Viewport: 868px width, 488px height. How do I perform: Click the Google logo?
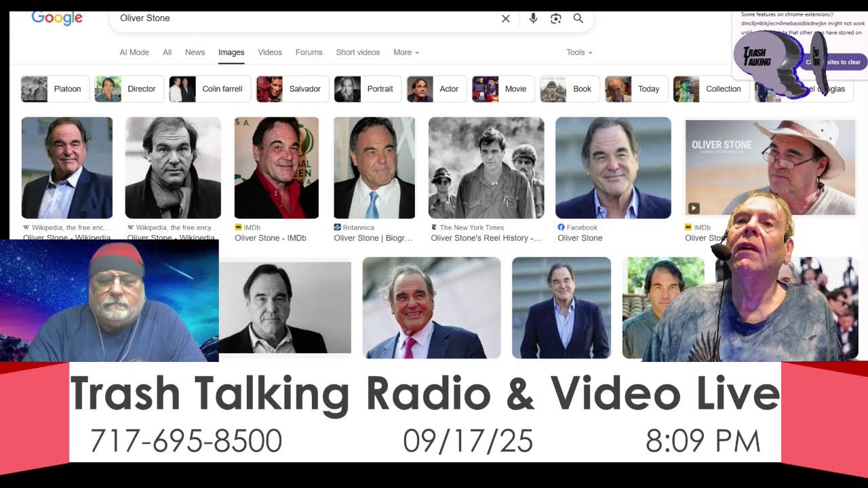(x=57, y=18)
